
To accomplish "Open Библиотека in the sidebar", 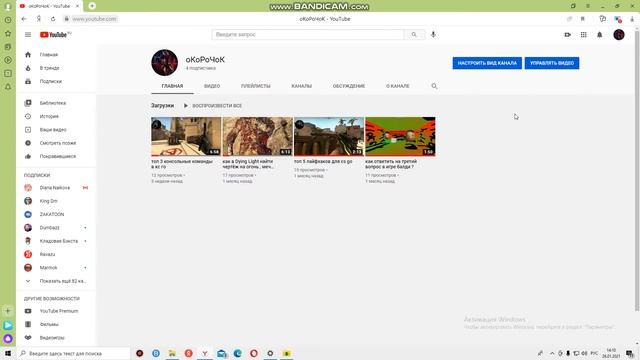I will coord(56,103).
